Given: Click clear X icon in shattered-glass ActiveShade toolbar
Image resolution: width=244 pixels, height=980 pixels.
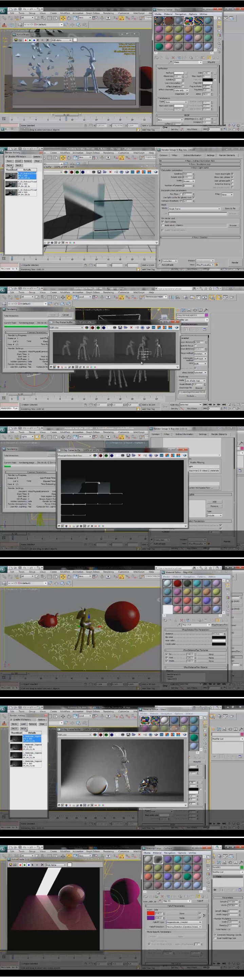Looking at the screenshot, I should [x=48, y=40].
